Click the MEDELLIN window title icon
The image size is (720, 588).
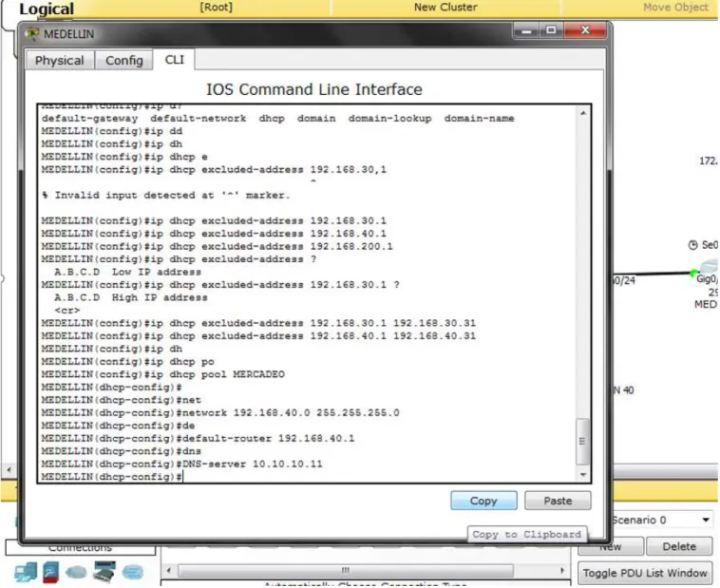pos(32,34)
